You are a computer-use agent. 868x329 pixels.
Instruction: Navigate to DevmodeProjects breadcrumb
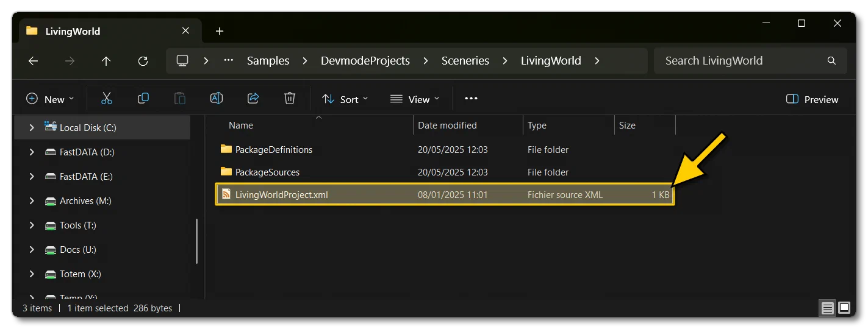[x=365, y=61]
